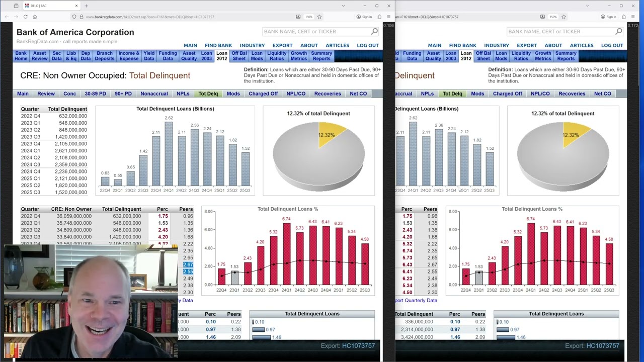Viewport: 644px width, 362px height.
Task: Open Export Quarterly Data link in right window
Action: click(417, 301)
